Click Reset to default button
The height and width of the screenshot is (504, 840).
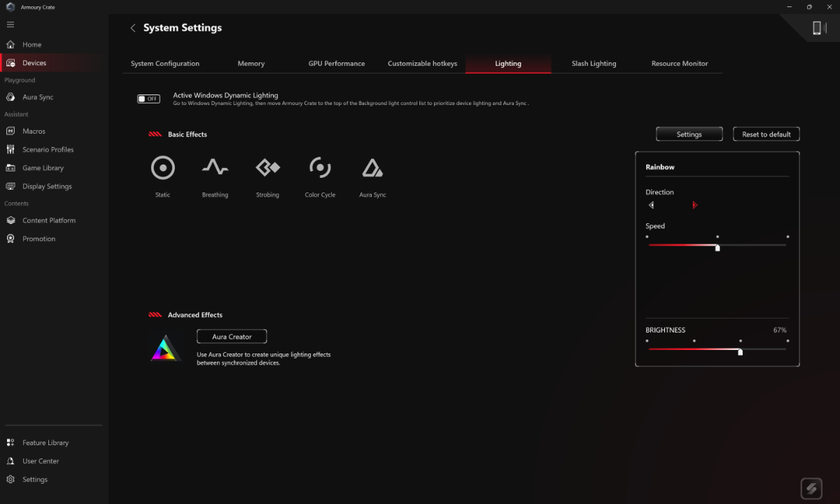[766, 134]
